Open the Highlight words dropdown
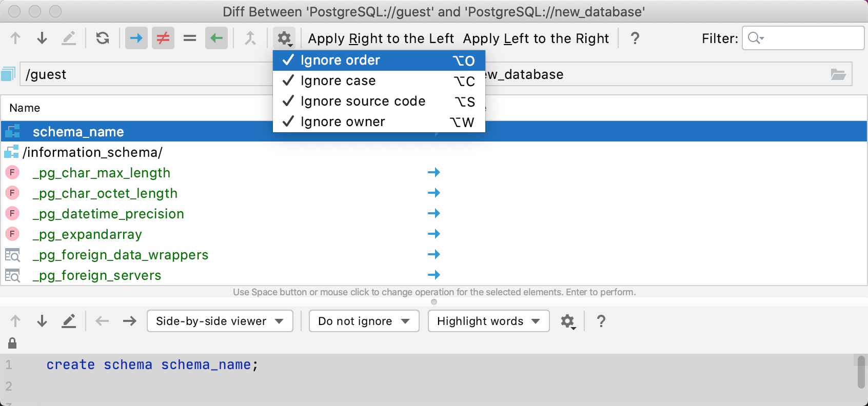The width and height of the screenshot is (868, 406). point(487,321)
